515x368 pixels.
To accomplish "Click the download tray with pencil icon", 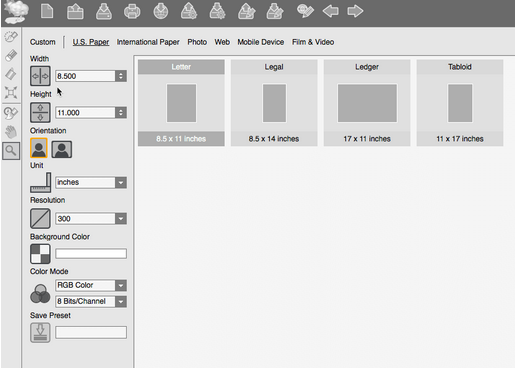I will (x=275, y=11).
